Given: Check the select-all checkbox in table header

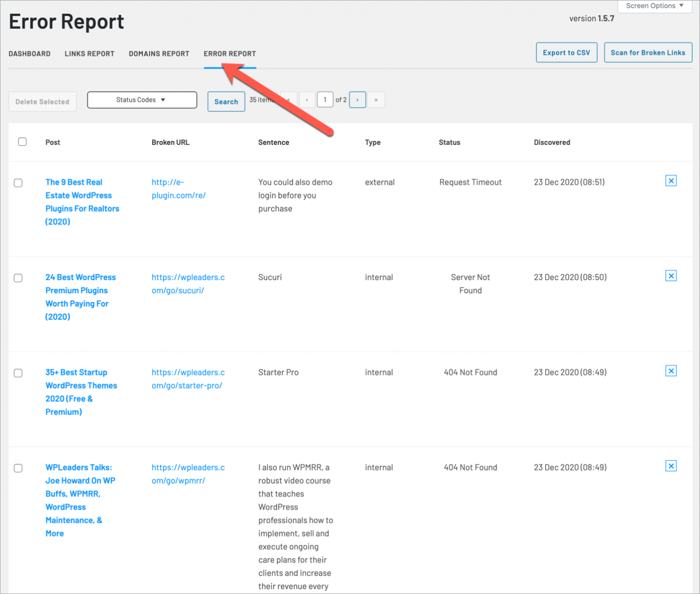Looking at the screenshot, I should point(22,142).
